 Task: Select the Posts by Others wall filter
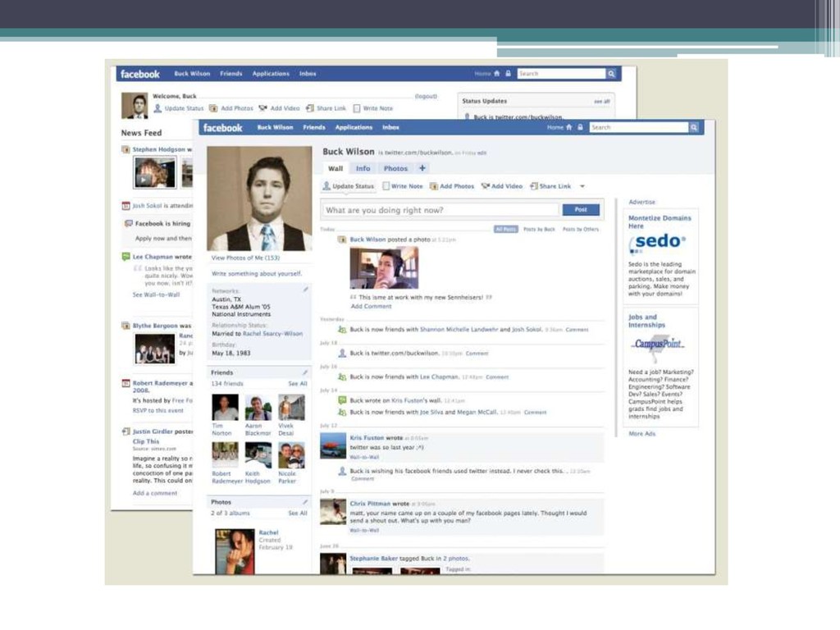pos(581,230)
